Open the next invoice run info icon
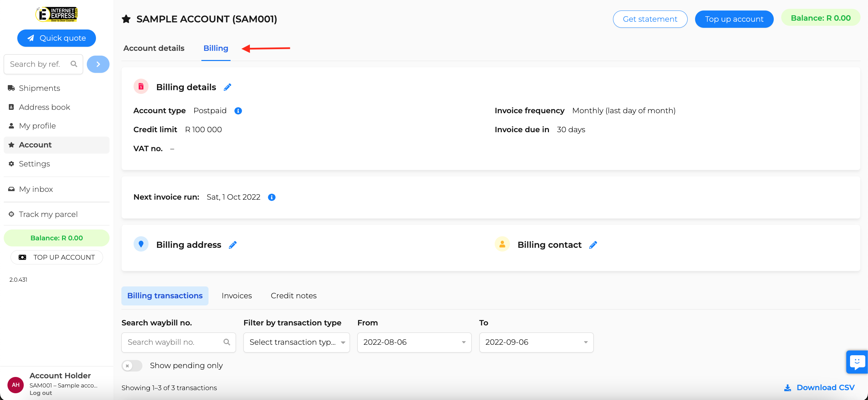This screenshot has height=400, width=868. [272, 197]
